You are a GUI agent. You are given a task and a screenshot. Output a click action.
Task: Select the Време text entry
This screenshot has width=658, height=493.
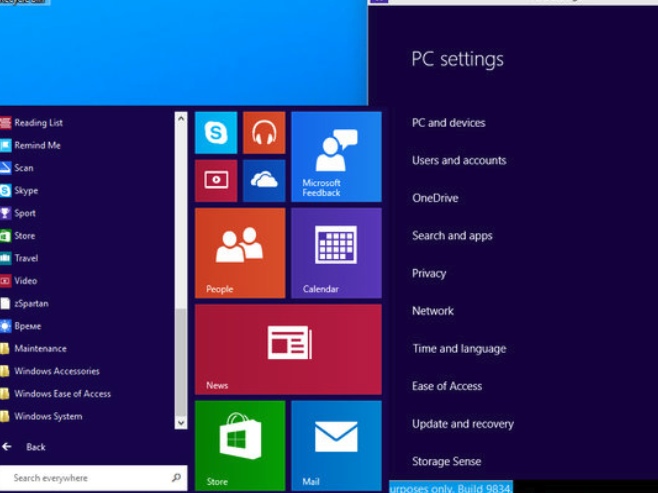[28, 326]
